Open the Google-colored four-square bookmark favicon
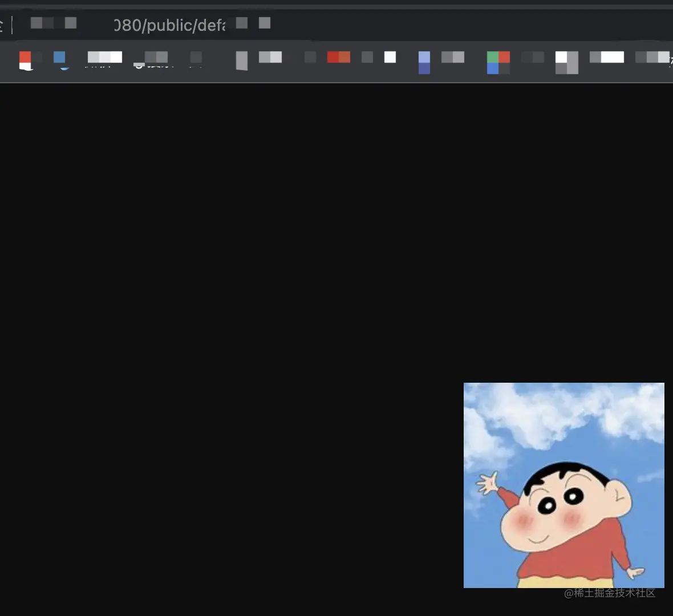The height and width of the screenshot is (616, 673). click(x=498, y=63)
